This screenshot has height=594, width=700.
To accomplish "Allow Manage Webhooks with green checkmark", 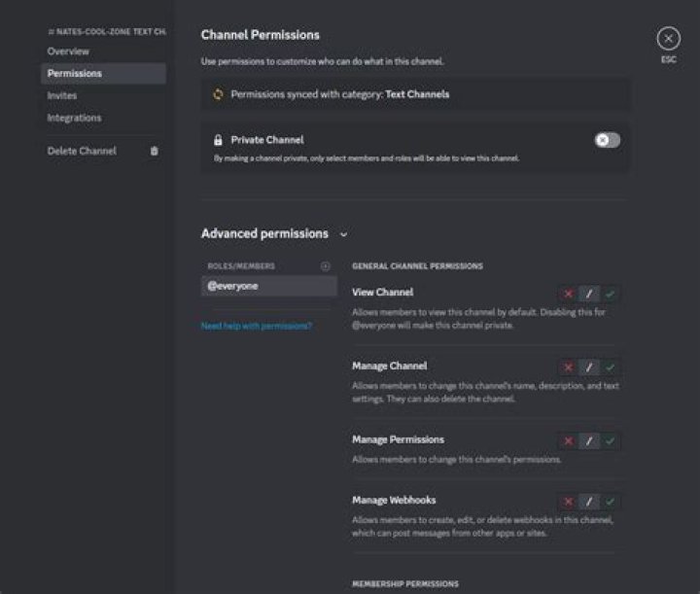I will (611, 502).
